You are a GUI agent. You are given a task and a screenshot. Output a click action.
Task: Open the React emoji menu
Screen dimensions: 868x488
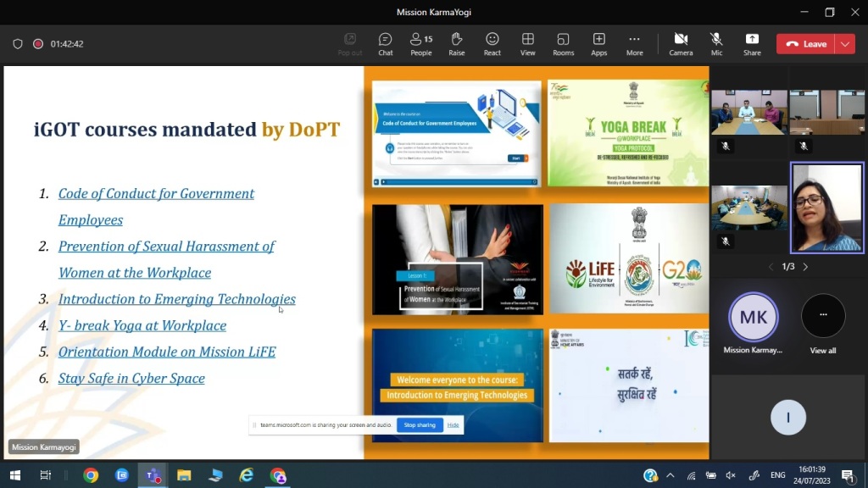(492, 44)
